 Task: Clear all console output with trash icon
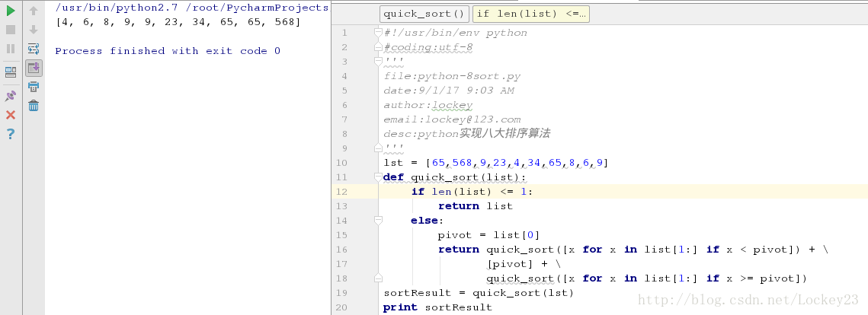click(34, 105)
